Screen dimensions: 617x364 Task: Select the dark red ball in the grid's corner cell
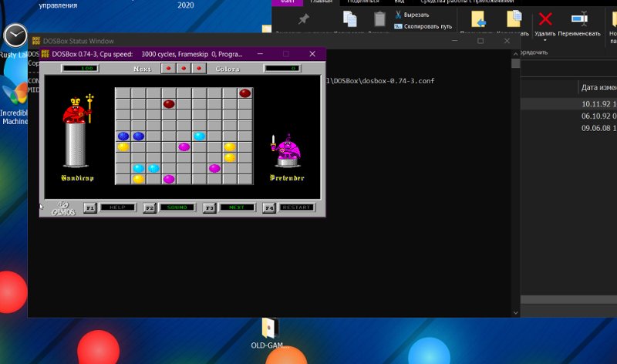[244, 93]
